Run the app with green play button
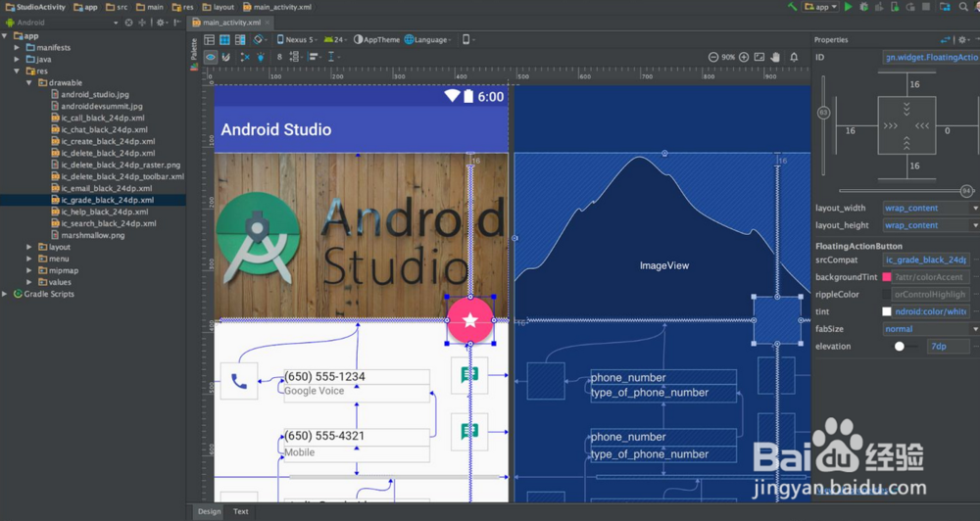 tap(848, 7)
